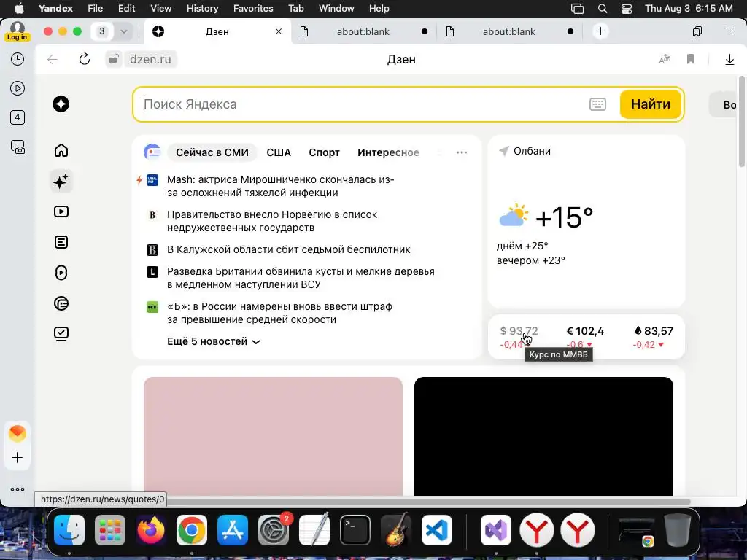Open news about Норвегию в список недружественных

pyautogui.click(x=272, y=221)
